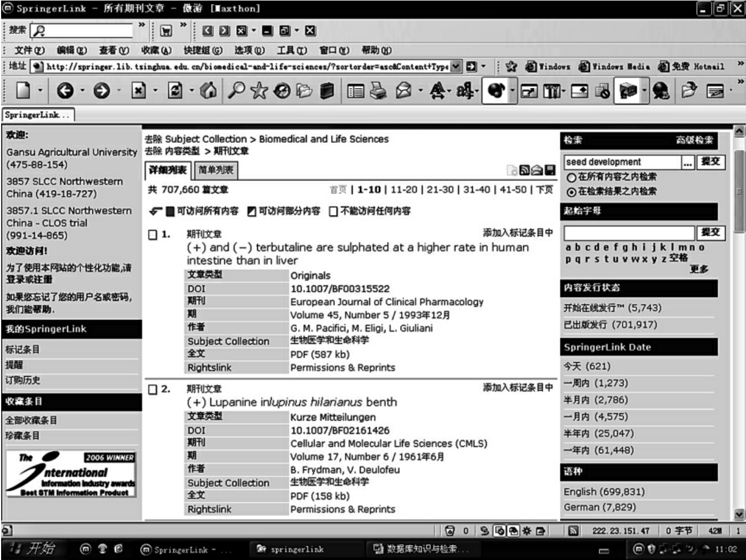The width and height of the screenshot is (746, 560).
Task: Print the page using the printer icon
Action: [378, 92]
